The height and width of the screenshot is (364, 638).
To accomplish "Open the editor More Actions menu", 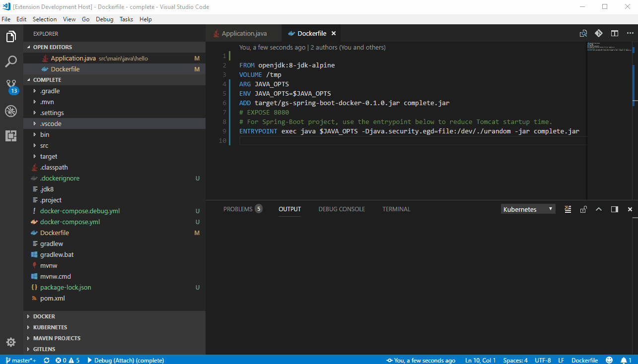I will click(x=629, y=33).
